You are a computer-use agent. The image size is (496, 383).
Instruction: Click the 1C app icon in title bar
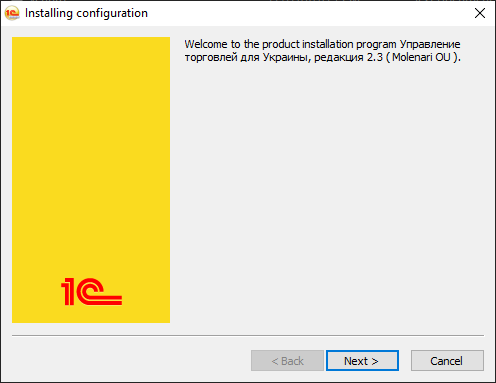pyautogui.click(x=12, y=13)
